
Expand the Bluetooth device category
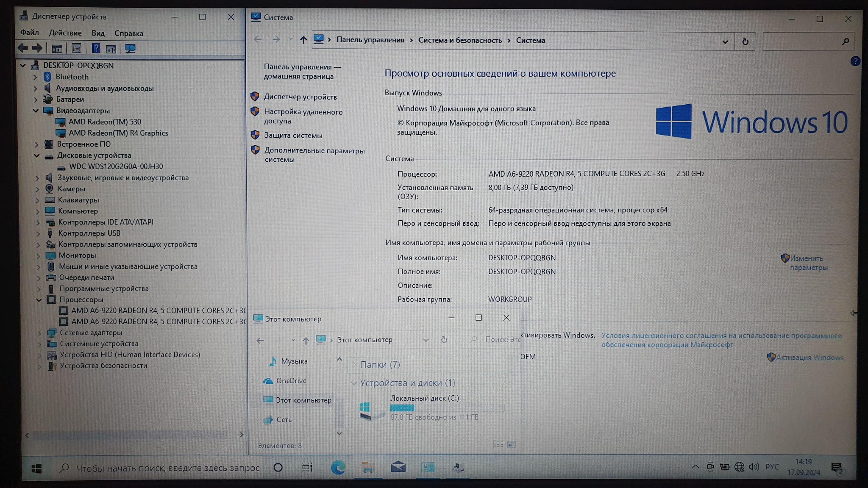pos(36,77)
